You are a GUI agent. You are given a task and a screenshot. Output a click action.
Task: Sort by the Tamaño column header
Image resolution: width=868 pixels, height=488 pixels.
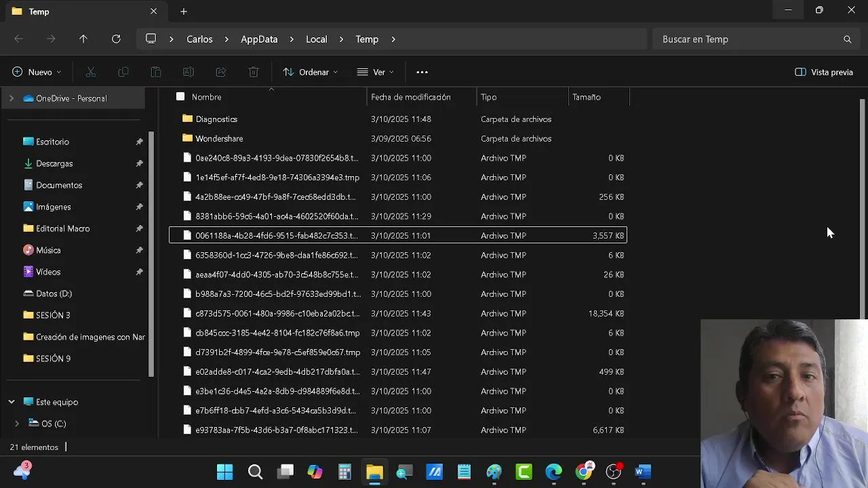(599, 97)
